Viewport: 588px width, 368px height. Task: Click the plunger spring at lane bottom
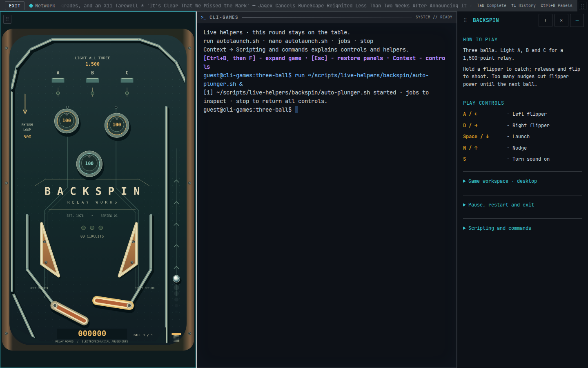[x=176, y=337]
